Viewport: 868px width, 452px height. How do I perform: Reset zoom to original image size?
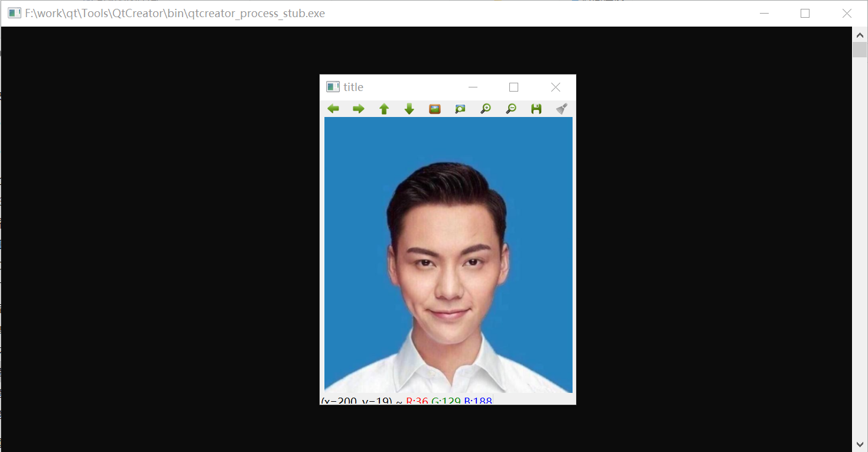pos(435,109)
